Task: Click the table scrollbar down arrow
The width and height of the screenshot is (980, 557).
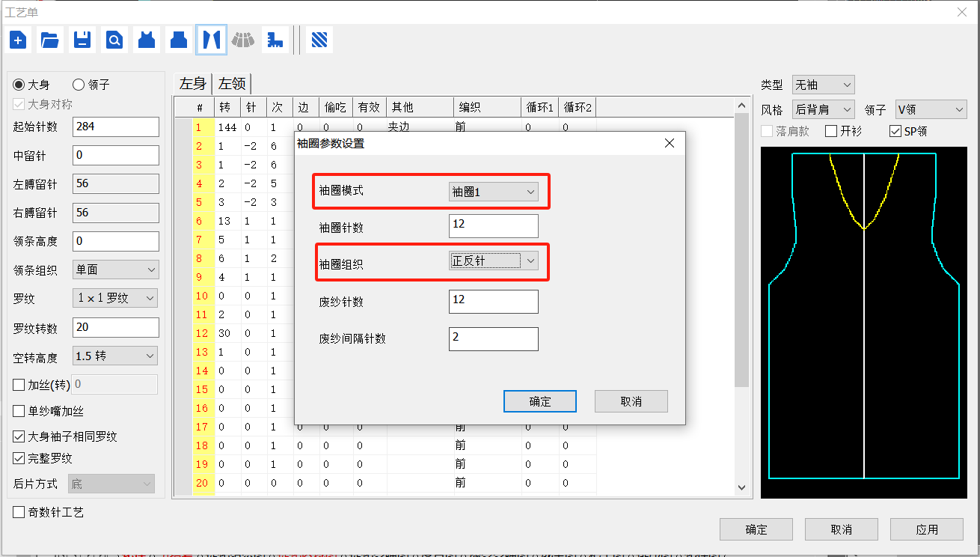Action: 741,487
